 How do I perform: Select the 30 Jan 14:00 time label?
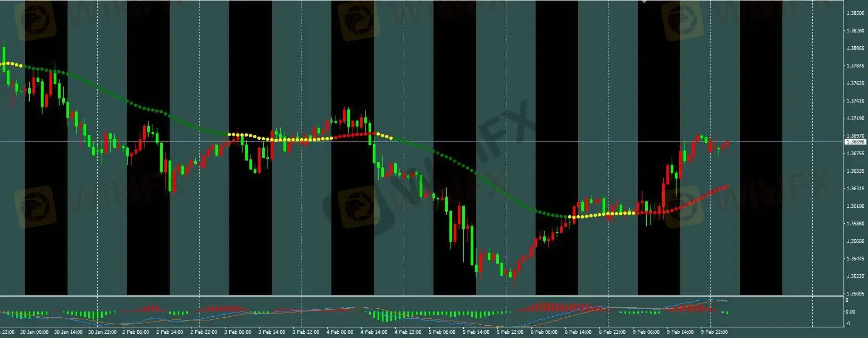pos(68,332)
